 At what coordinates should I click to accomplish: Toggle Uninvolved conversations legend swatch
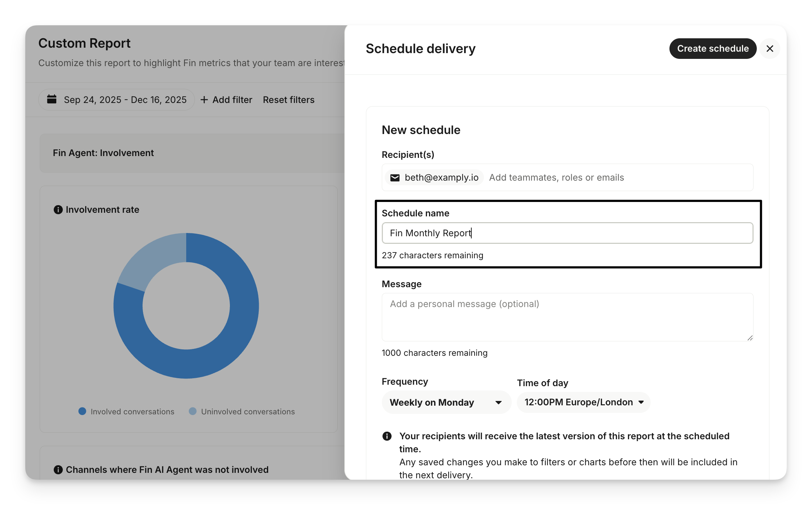point(193,411)
